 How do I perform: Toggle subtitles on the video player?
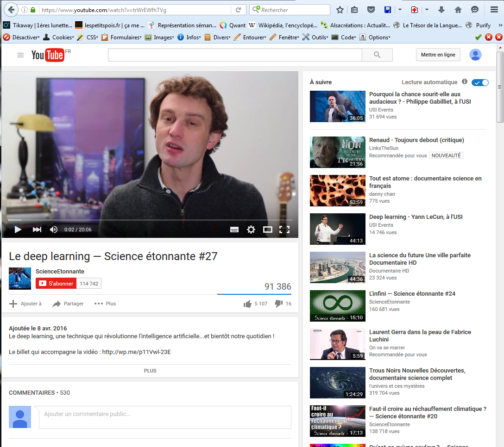pyautogui.click(x=234, y=230)
